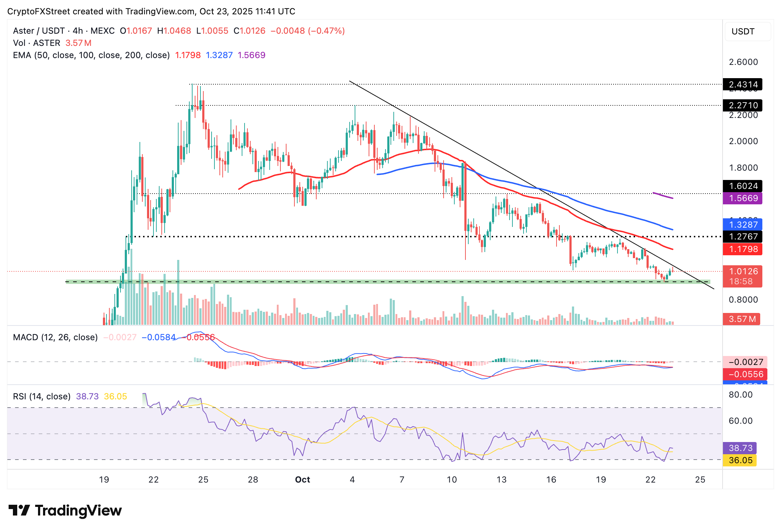Click the 1.2767 dotted level price tag
The image size is (781, 532).
point(743,237)
